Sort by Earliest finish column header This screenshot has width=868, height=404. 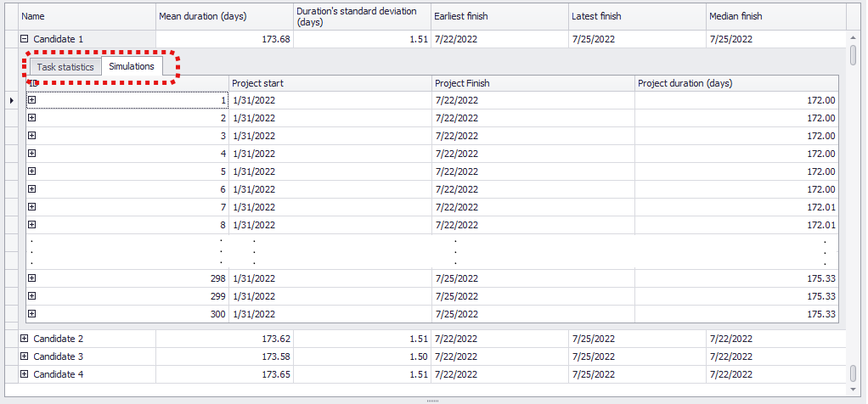tap(499, 16)
